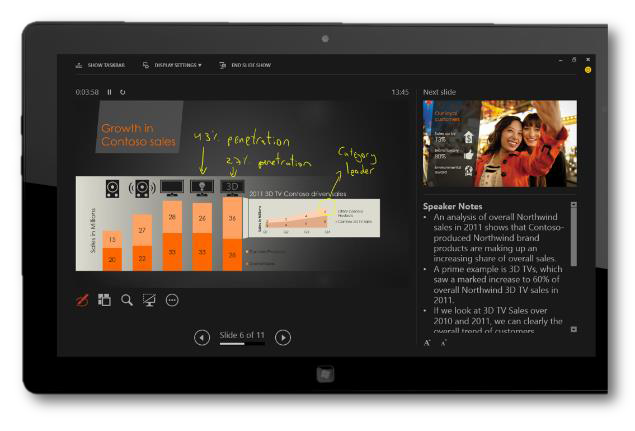This screenshot has width=635, height=431.
Task: Select the Zoom into slide magnifier
Action: (x=127, y=300)
